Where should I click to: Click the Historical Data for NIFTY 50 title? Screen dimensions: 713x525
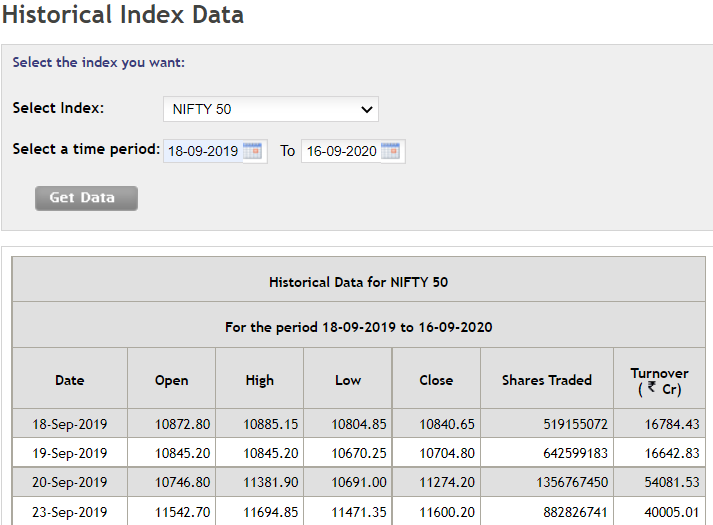pyautogui.click(x=358, y=282)
